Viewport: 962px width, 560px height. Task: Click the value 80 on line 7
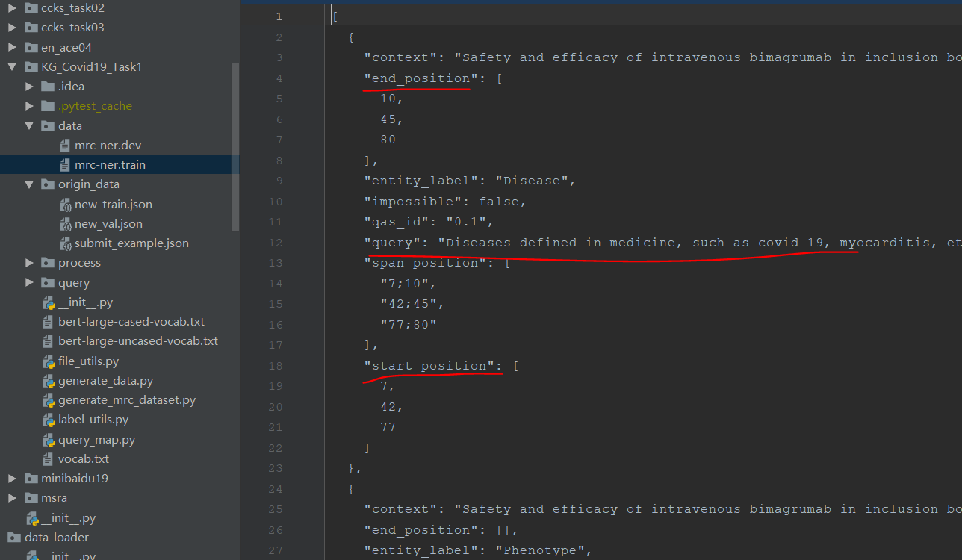click(x=388, y=140)
